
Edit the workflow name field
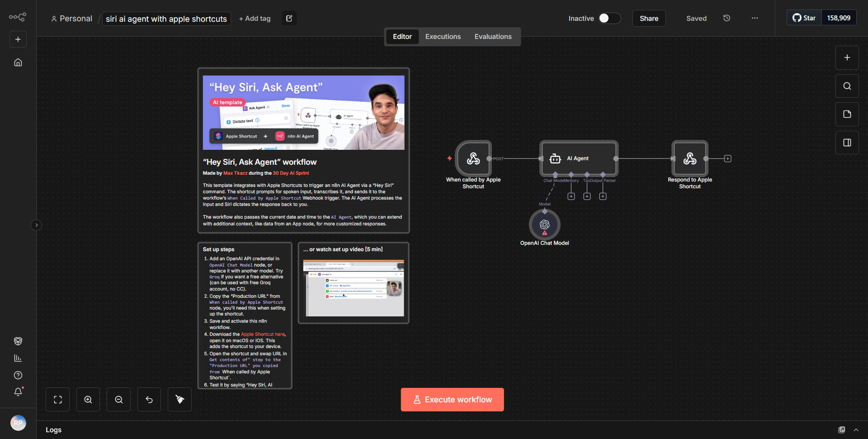[x=166, y=19]
